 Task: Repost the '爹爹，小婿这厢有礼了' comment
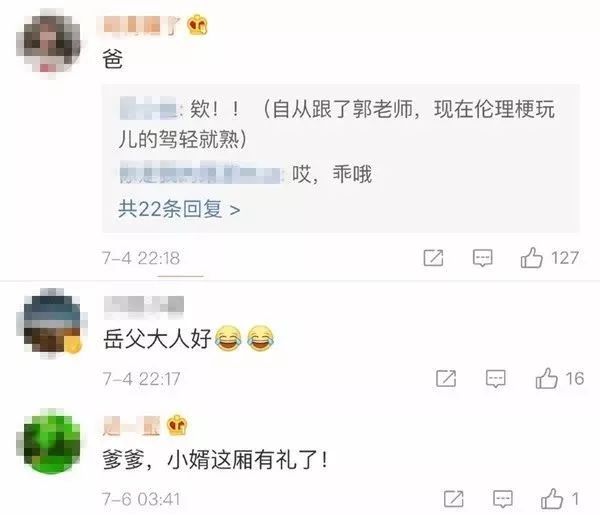[454, 499]
